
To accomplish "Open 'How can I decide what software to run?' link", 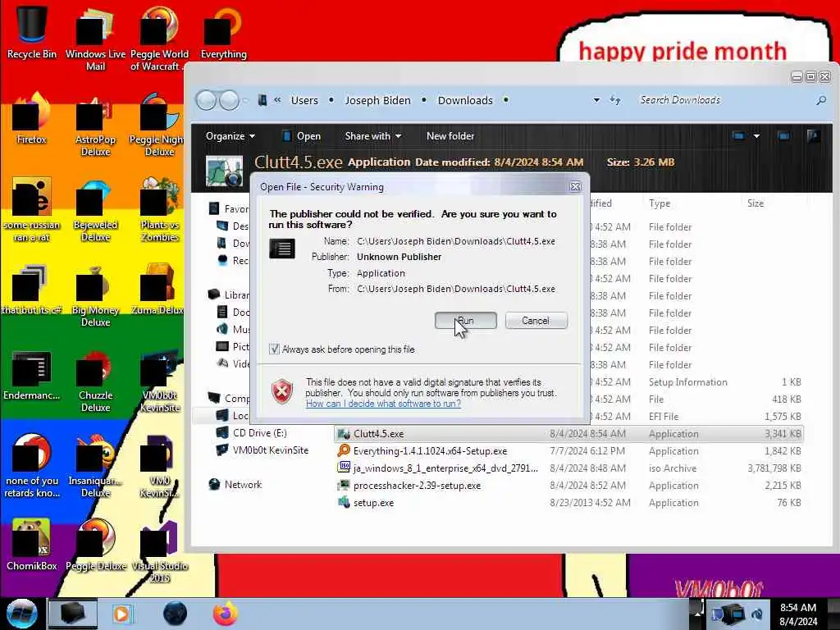I will [x=383, y=404].
